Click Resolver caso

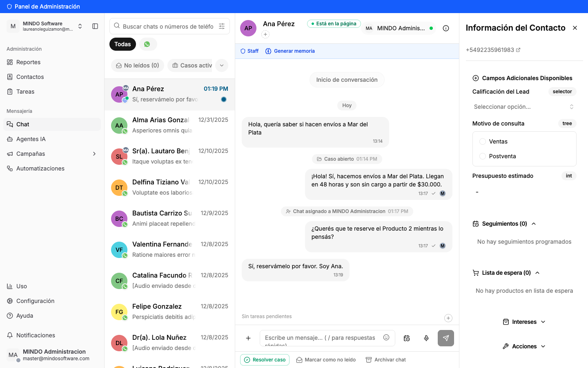point(265,360)
